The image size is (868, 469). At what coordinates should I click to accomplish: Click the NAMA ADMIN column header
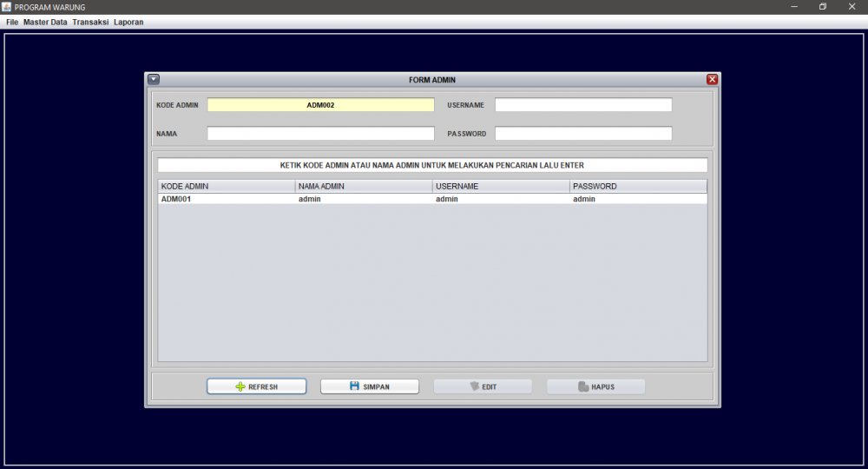363,186
